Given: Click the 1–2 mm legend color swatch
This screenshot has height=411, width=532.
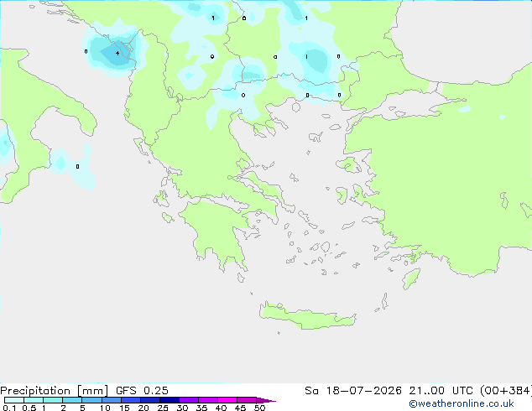Looking at the screenshot, I should coord(53,400).
